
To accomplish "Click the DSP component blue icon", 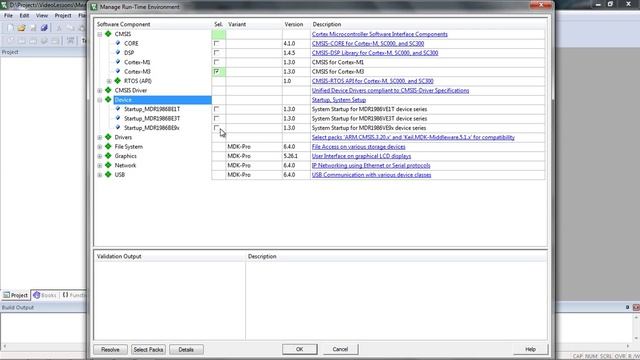I will click(118, 52).
